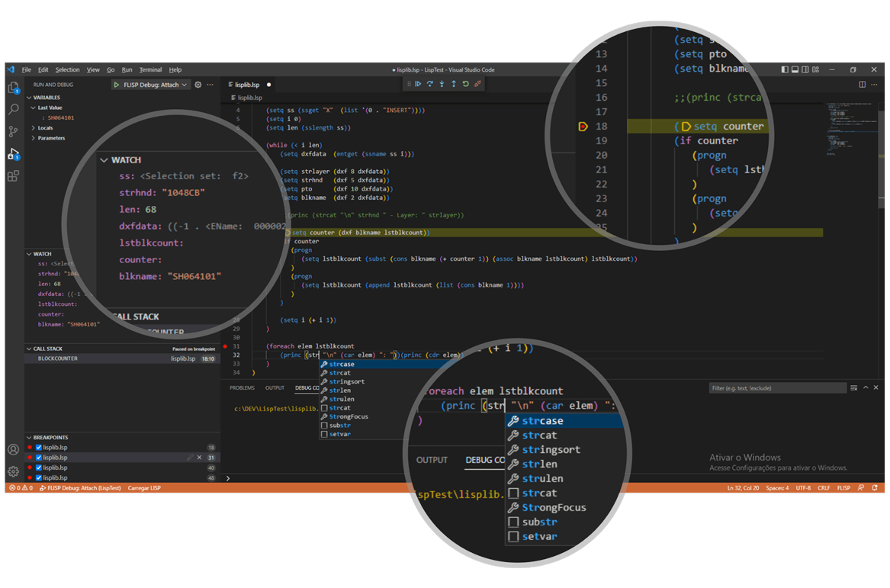Open the Run menu

[127, 70]
